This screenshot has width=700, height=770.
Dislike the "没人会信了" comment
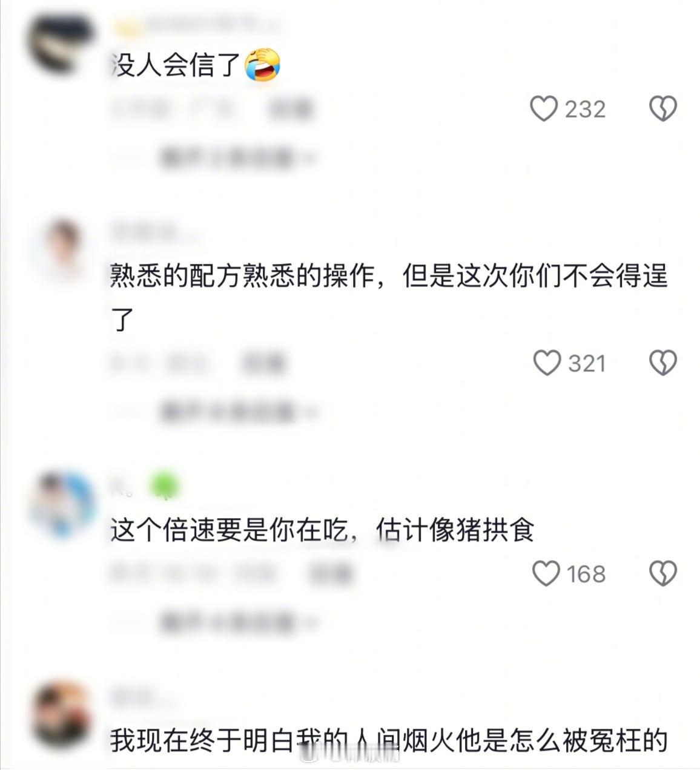(x=663, y=110)
